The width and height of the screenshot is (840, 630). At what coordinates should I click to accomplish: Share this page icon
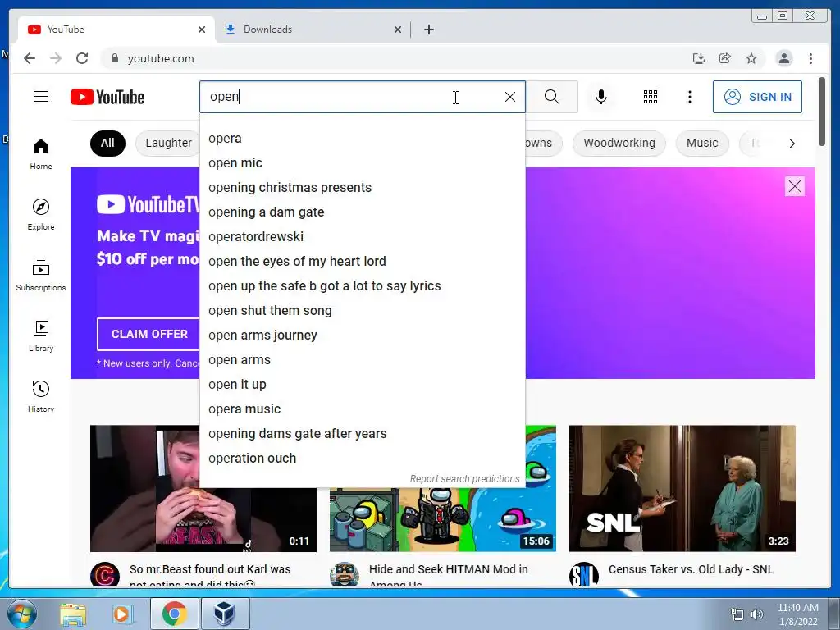pos(725,58)
